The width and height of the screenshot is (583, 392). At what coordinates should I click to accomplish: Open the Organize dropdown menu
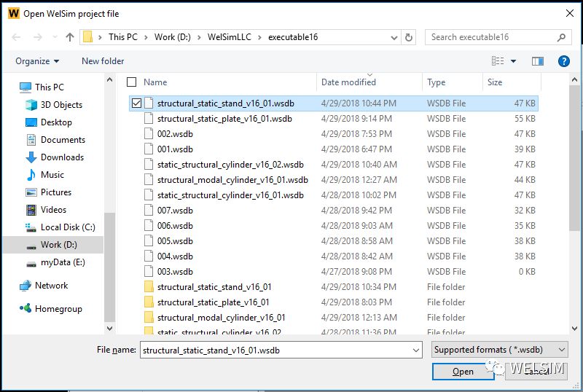tap(37, 61)
